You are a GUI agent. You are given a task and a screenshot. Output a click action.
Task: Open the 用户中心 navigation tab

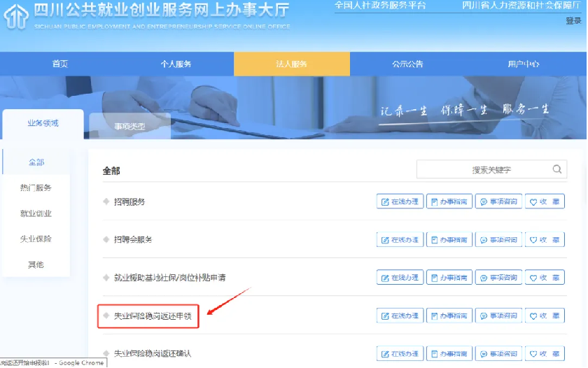[x=524, y=64]
